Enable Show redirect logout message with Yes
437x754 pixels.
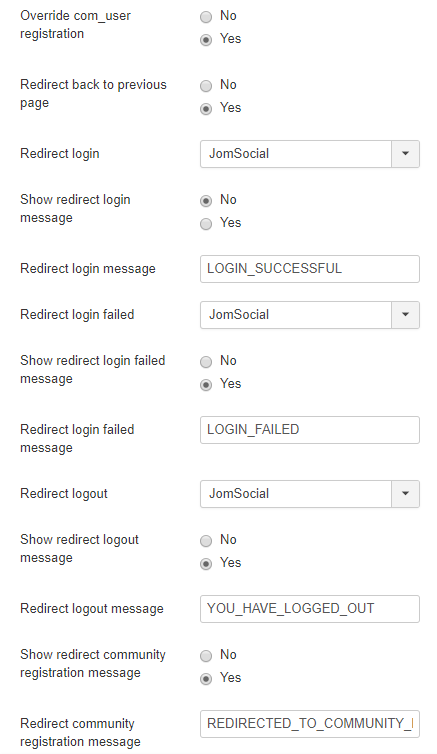(206, 564)
